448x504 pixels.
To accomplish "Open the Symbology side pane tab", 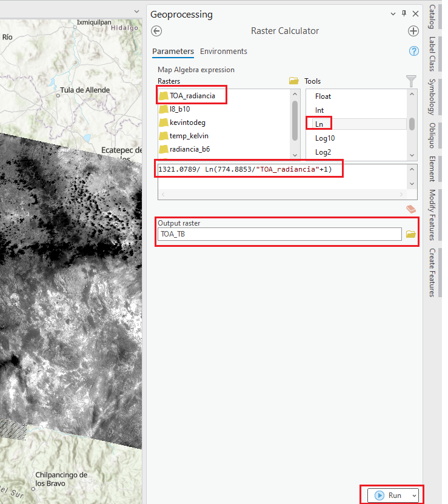I will (432, 96).
